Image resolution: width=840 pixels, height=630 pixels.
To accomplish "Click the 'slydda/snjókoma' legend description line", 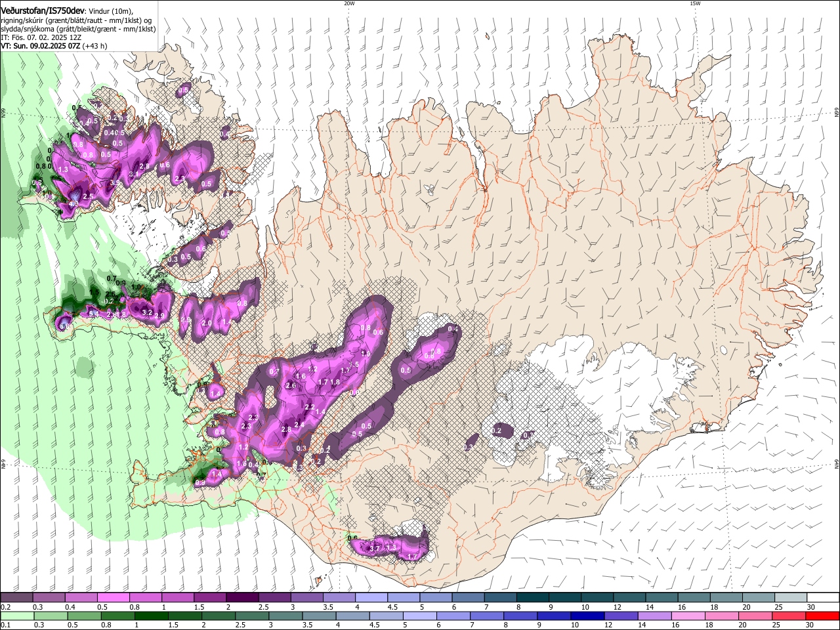I will coord(78,29).
